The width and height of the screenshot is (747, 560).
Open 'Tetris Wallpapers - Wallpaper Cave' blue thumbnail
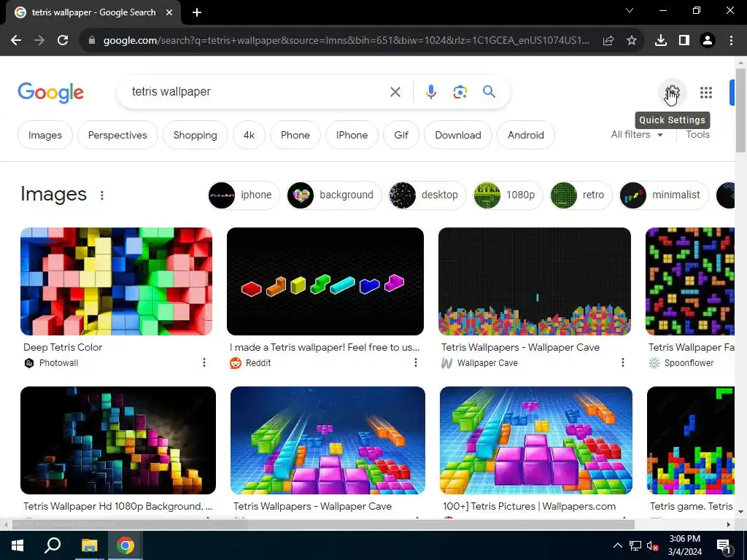[x=328, y=440]
